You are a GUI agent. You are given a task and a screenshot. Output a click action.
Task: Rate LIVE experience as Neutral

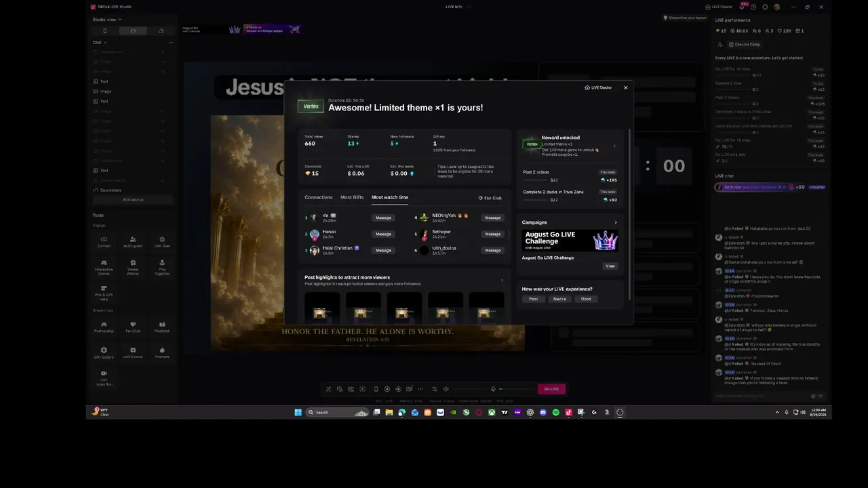(x=559, y=299)
